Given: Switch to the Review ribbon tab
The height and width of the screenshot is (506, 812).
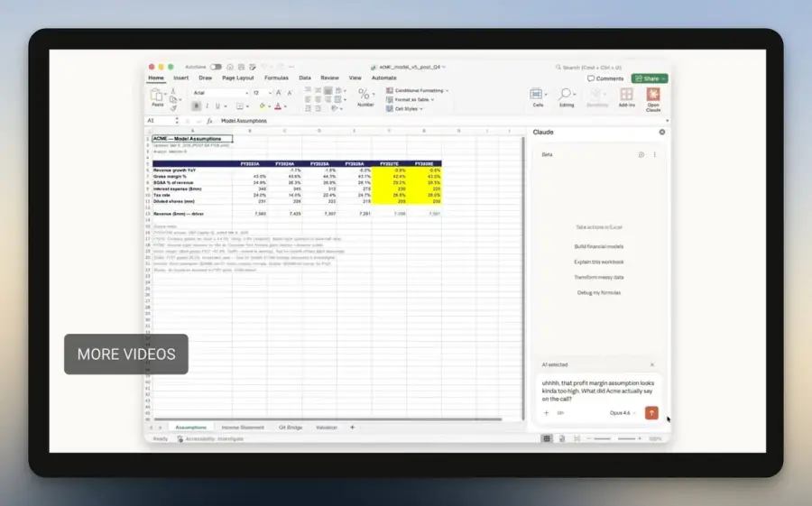Looking at the screenshot, I should [329, 78].
